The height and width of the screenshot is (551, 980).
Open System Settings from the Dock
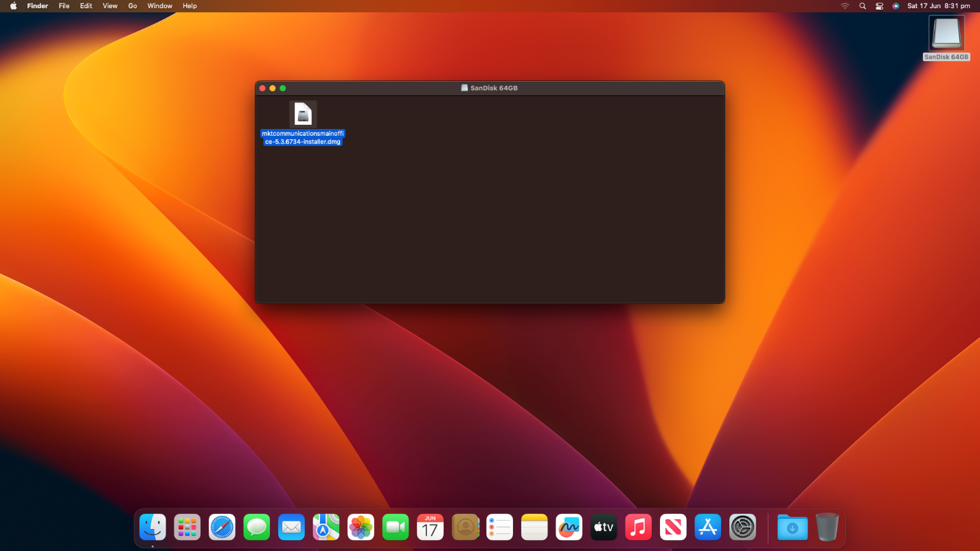click(742, 527)
